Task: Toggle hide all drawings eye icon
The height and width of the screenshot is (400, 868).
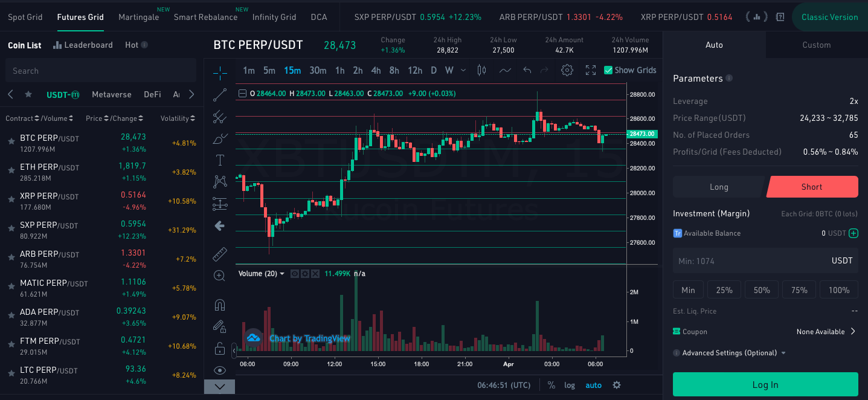Action: (x=220, y=370)
